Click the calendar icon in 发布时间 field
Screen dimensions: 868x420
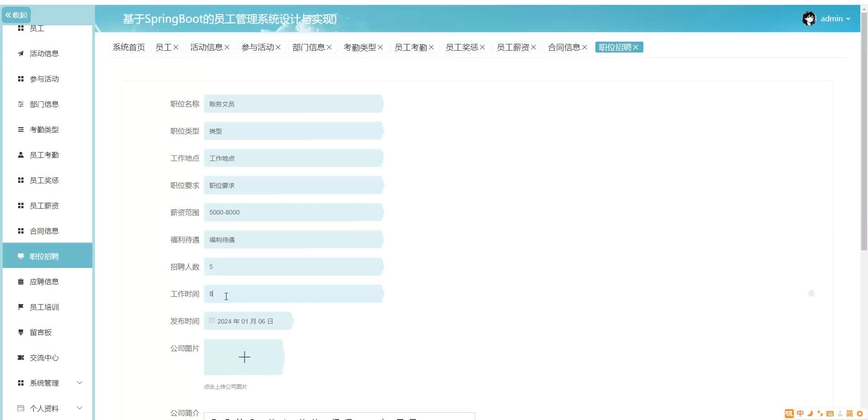pos(212,321)
